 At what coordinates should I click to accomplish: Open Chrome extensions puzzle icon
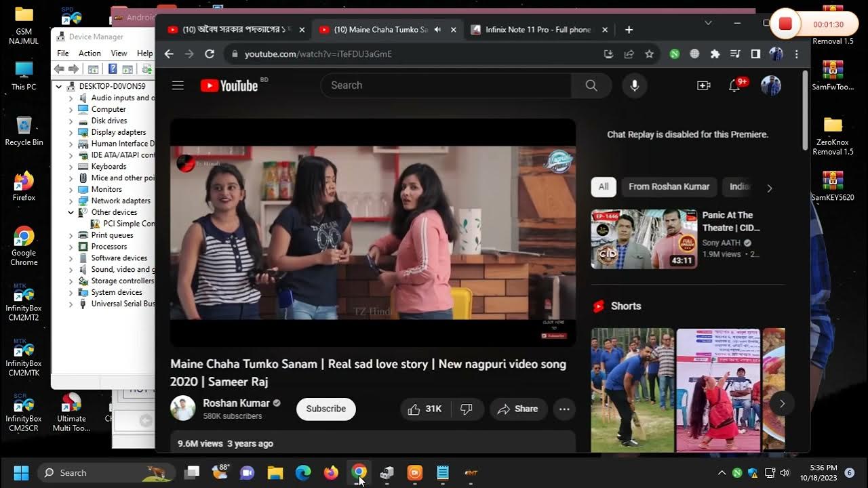coord(715,54)
